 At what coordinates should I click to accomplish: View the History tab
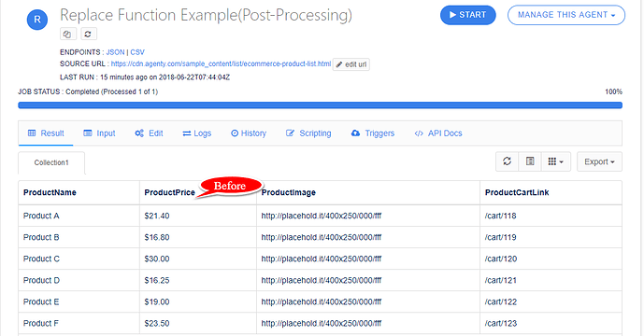[x=249, y=133]
